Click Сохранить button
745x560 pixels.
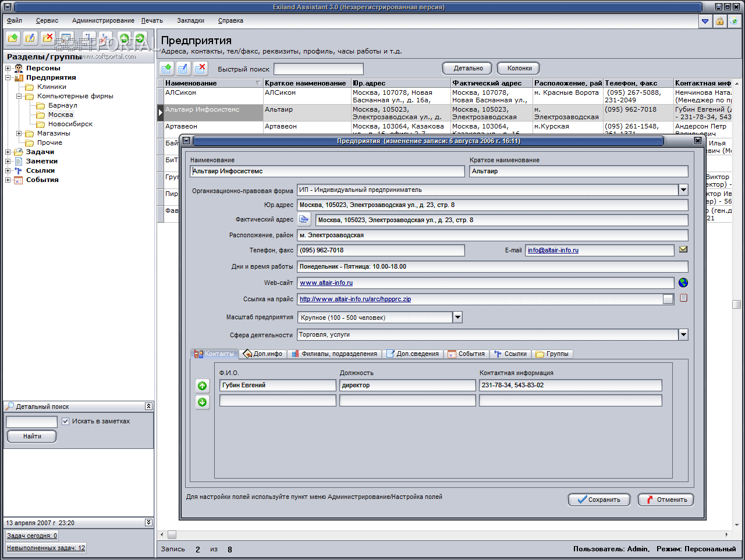click(x=599, y=500)
